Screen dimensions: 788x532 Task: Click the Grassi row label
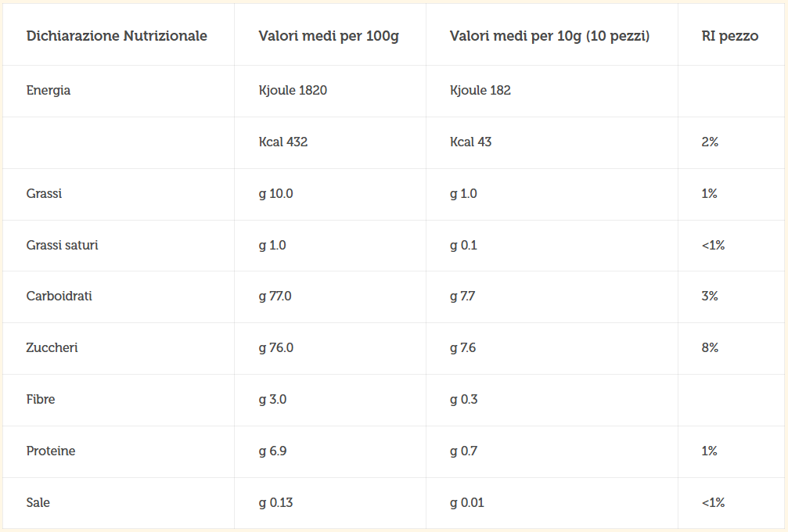pos(44,193)
